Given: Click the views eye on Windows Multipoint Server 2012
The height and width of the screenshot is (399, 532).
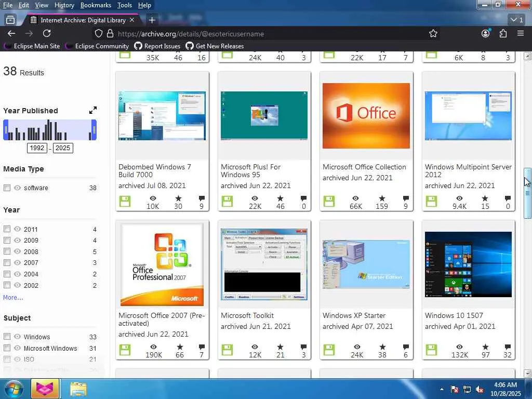Looking at the screenshot, I should (459, 198).
